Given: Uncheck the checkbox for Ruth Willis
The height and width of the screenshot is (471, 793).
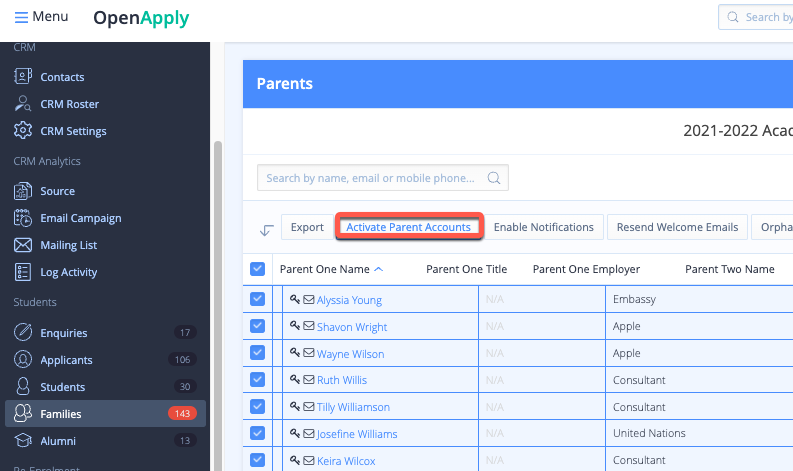Looking at the screenshot, I should click(258, 380).
